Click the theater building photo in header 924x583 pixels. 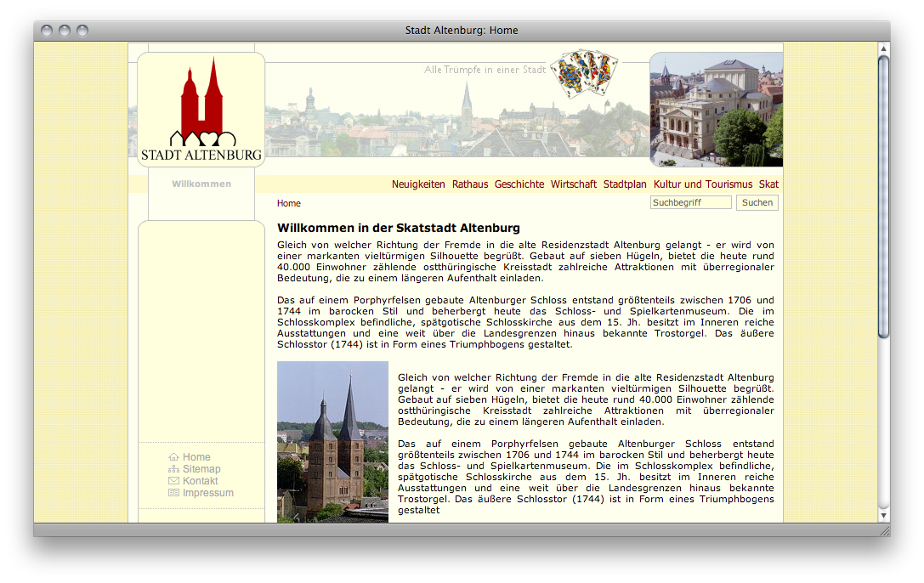[716, 110]
